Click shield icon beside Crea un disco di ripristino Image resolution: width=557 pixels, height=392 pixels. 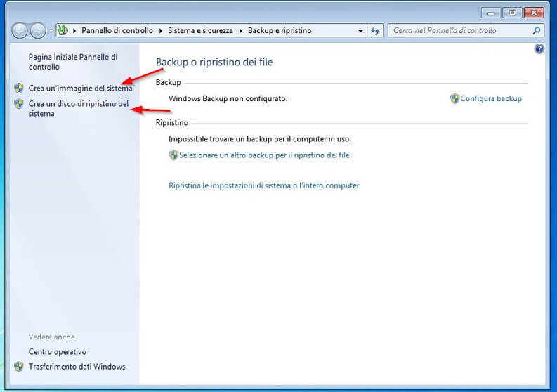(19, 103)
